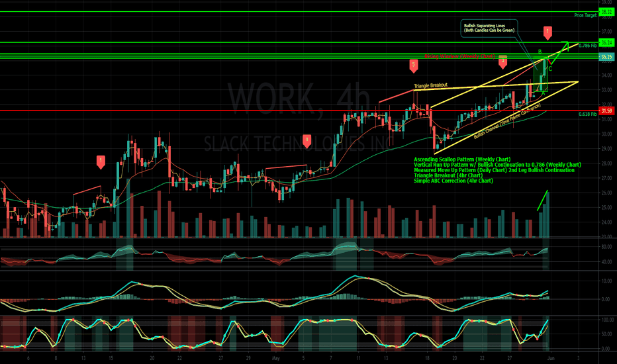The width and height of the screenshot is (617, 364).
Task: Click the 'Triangle Breakout' line label
Action: tap(430, 85)
